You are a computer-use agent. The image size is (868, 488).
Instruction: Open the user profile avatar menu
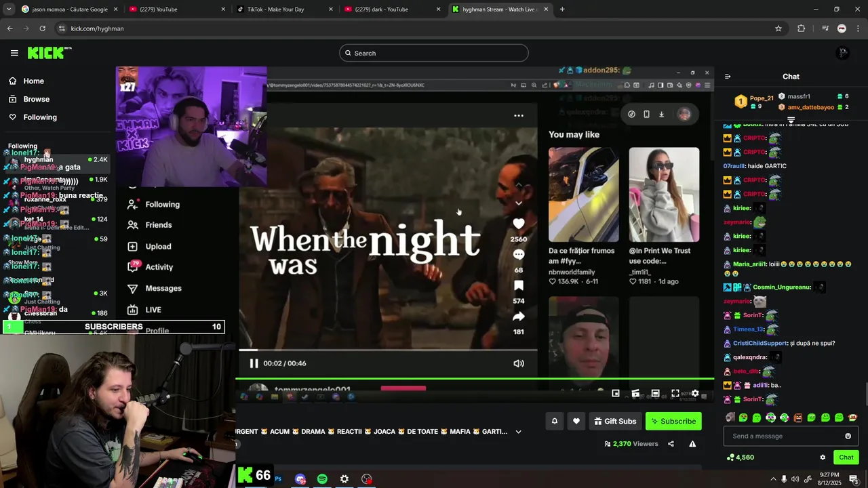(842, 53)
